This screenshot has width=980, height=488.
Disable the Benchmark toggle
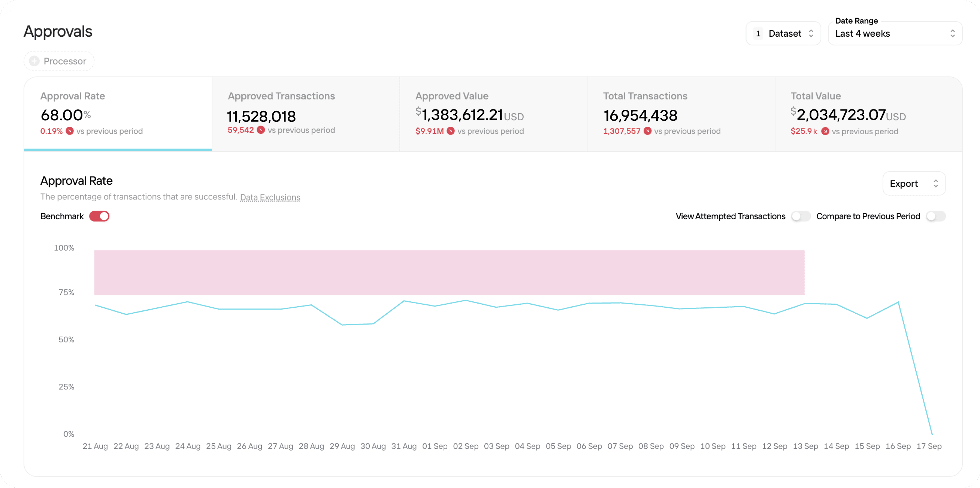coord(99,216)
